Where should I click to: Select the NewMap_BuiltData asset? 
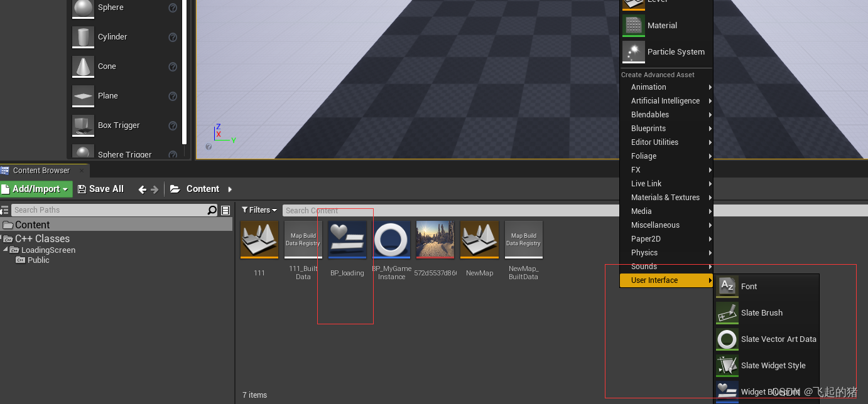pyautogui.click(x=523, y=240)
